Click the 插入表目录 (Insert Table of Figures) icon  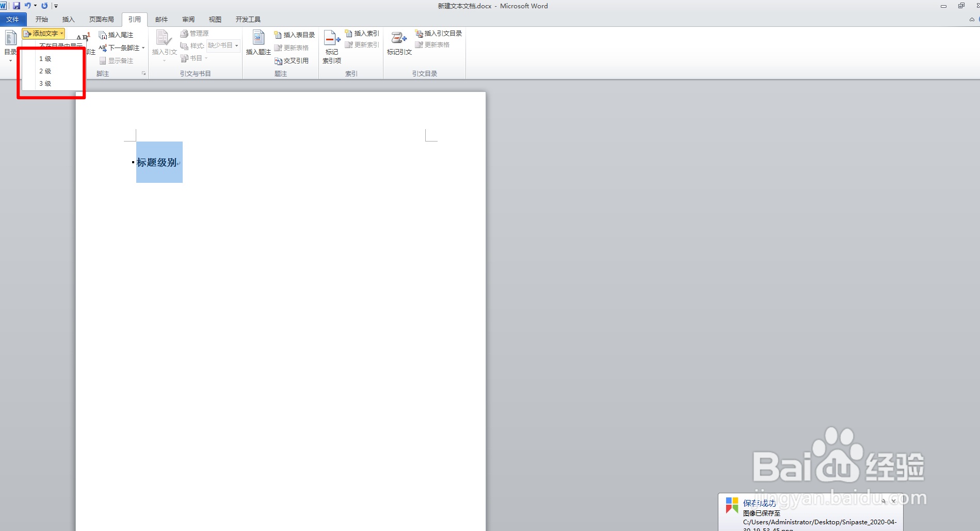click(x=294, y=35)
